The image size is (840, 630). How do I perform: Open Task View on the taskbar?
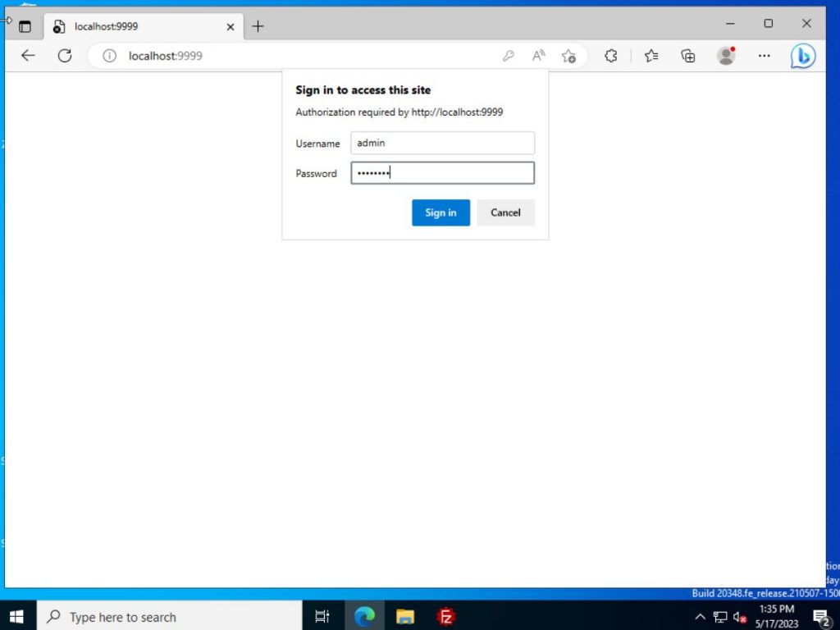coord(322,616)
